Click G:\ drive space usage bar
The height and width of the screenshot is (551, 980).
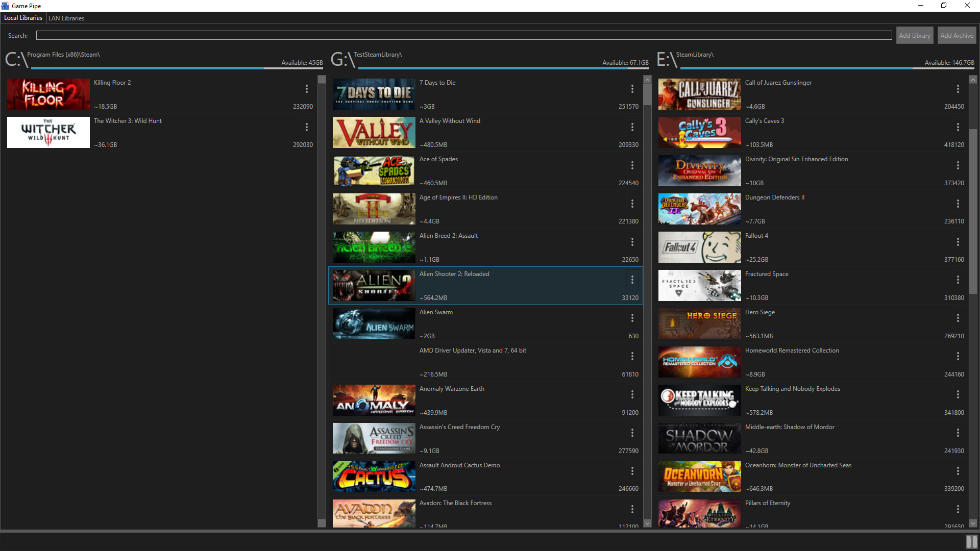[503, 68]
